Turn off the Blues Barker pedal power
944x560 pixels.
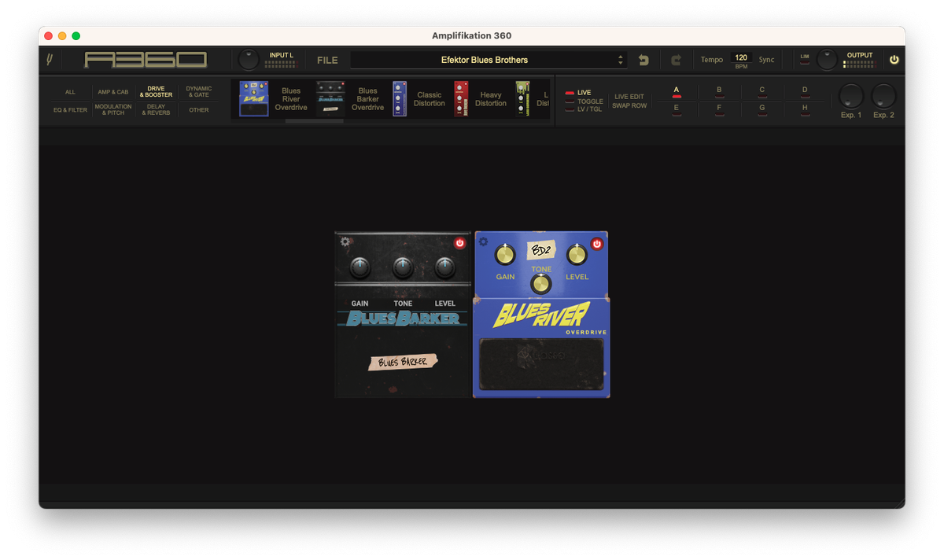point(459,243)
